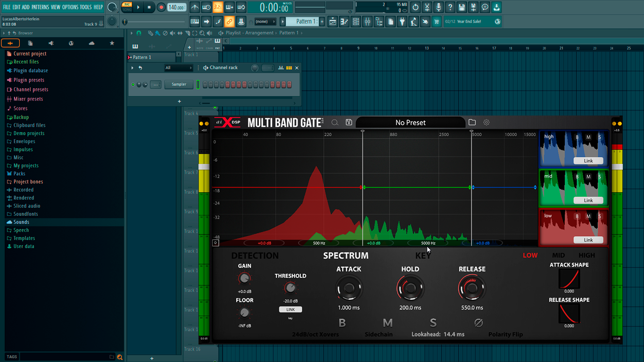Viewport: 644px width, 362px height.
Task: Toggle Sidechain M button
Action: coord(388,323)
